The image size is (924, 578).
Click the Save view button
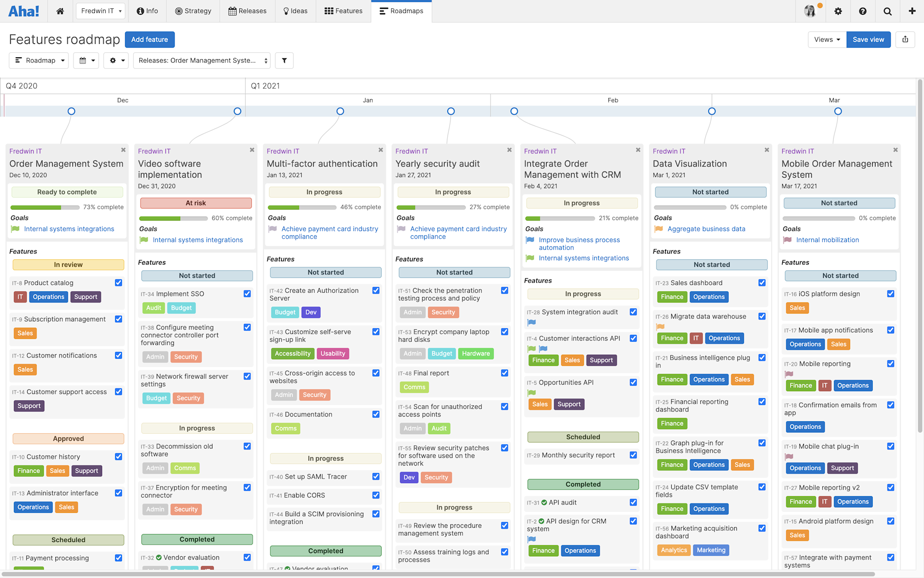868,39
